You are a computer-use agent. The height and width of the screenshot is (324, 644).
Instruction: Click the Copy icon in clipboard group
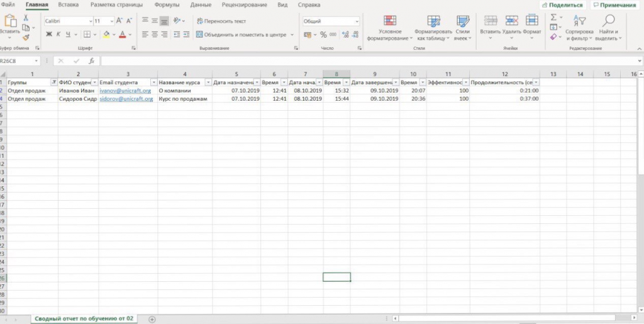[26, 28]
